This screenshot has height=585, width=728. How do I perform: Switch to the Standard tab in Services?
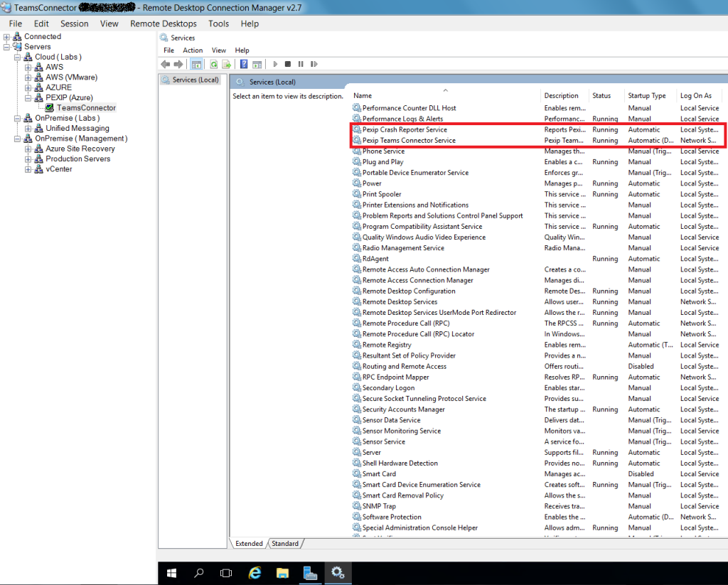[284, 542]
